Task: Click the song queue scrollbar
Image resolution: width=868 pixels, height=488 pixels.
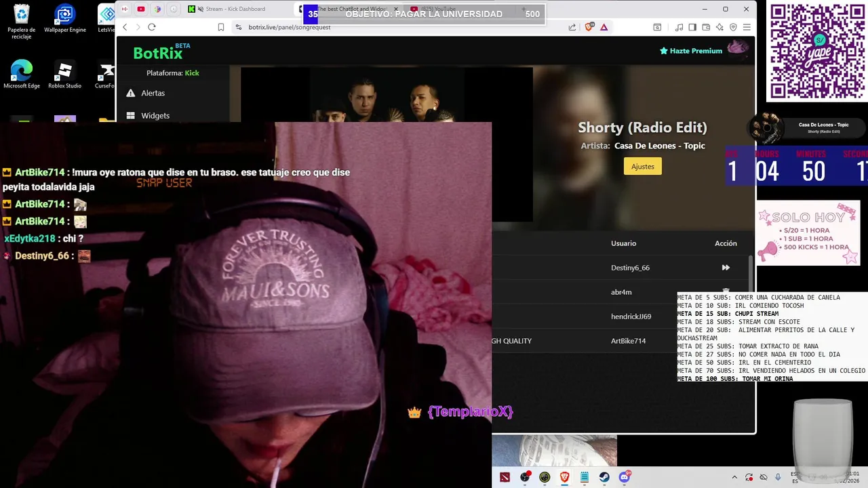Action: click(750, 274)
